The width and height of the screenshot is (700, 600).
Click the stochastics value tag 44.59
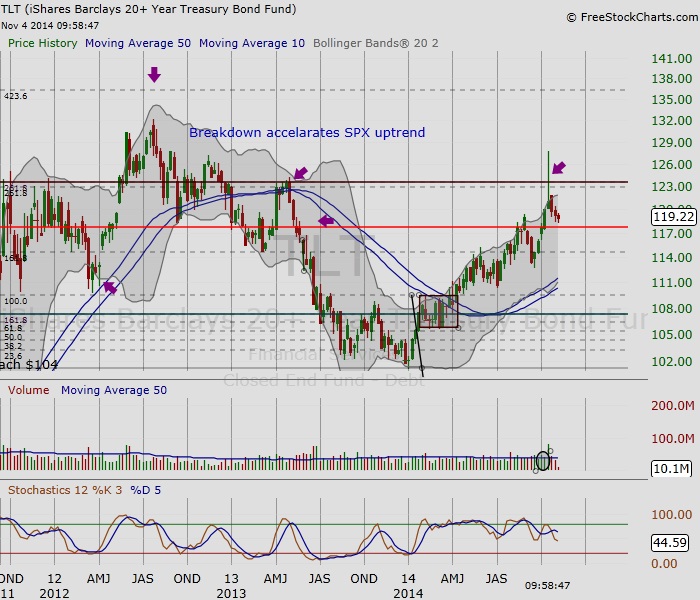pyautogui.click(x=670, y=542)
